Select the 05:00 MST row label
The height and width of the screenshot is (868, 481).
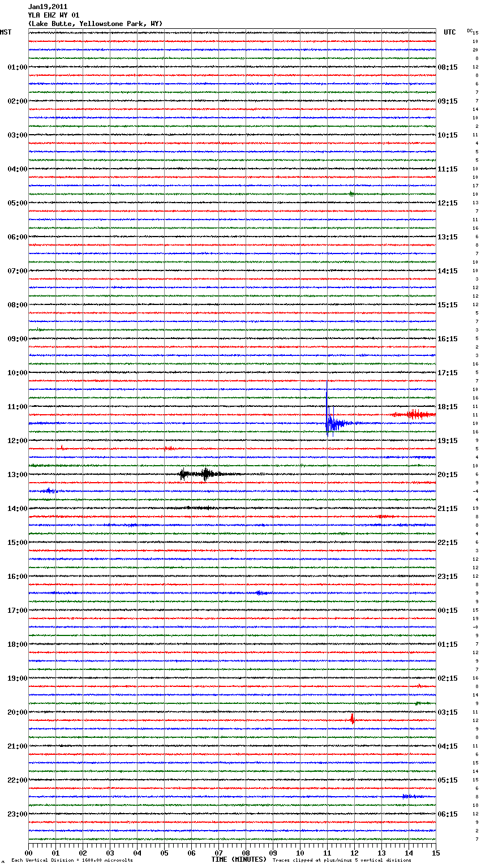pyautogui.click(x=18, y=203)
